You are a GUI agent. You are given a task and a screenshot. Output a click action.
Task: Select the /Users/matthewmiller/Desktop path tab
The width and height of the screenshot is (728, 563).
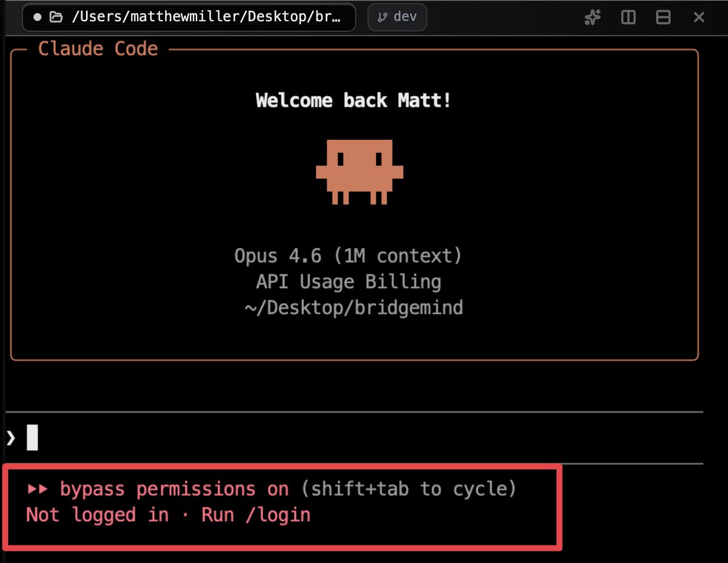(x=189, y=17)
